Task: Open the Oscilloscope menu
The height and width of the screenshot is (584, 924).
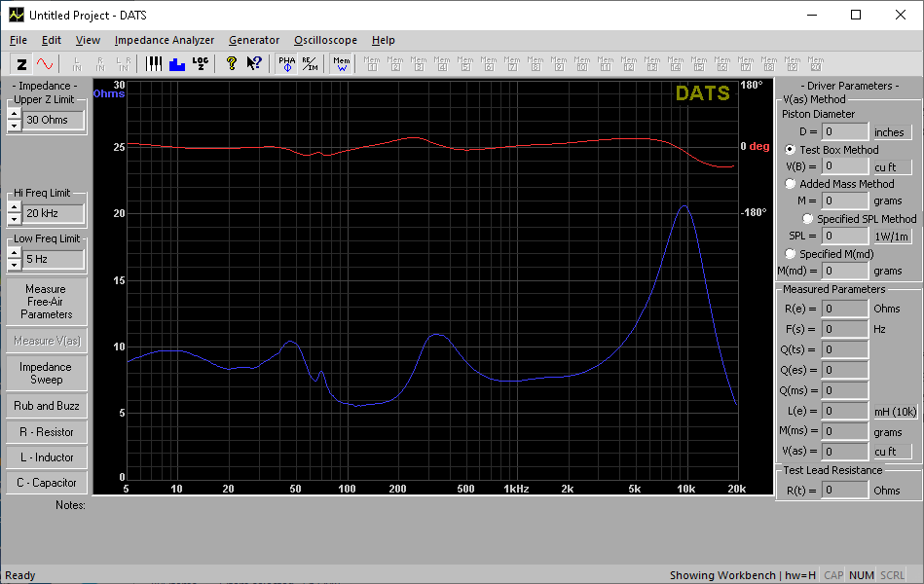Action: (x=325, y=40)
